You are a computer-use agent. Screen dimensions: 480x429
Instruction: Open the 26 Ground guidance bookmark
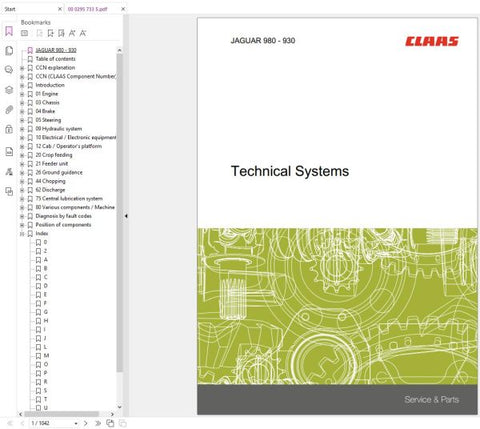point(59,172)
